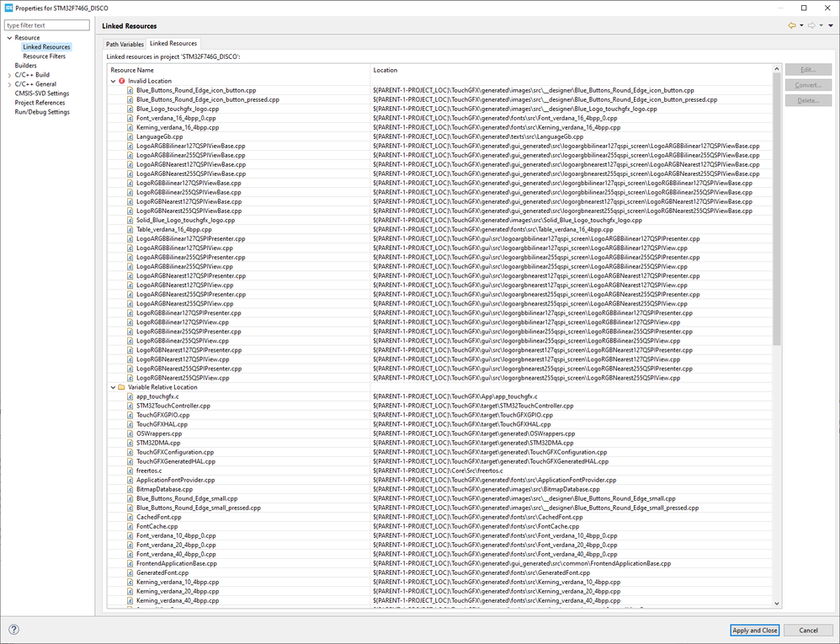
Task: Click file icon of freertos.c
Action: [130, 471]
